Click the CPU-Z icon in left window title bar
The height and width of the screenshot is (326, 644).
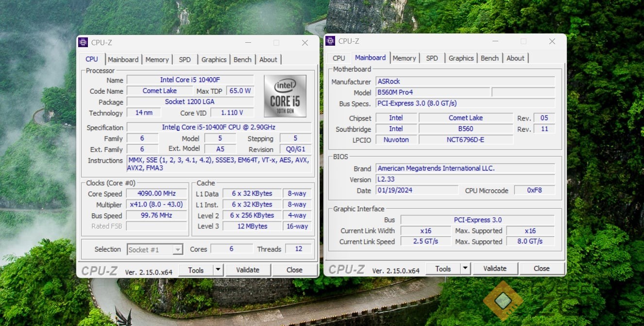pyautogui.click(x=83, y=43)
